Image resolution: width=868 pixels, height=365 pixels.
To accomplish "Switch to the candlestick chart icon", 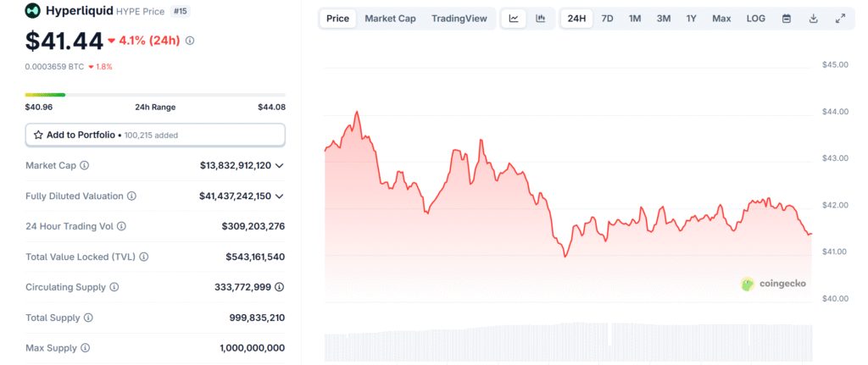I will pos(540,19).
